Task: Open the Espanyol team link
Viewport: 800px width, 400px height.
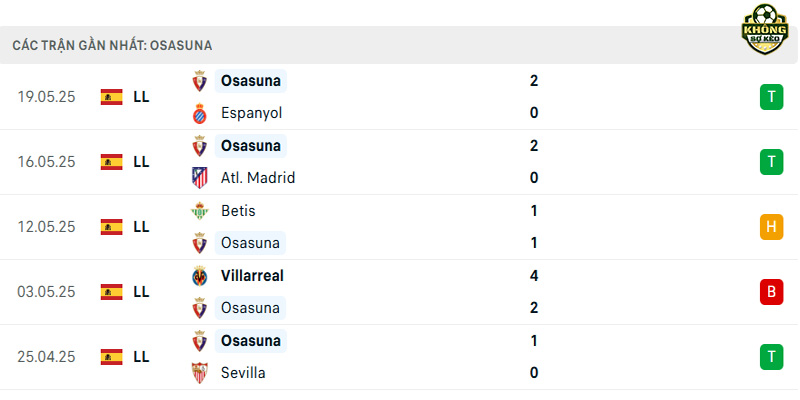Action: 252,113
